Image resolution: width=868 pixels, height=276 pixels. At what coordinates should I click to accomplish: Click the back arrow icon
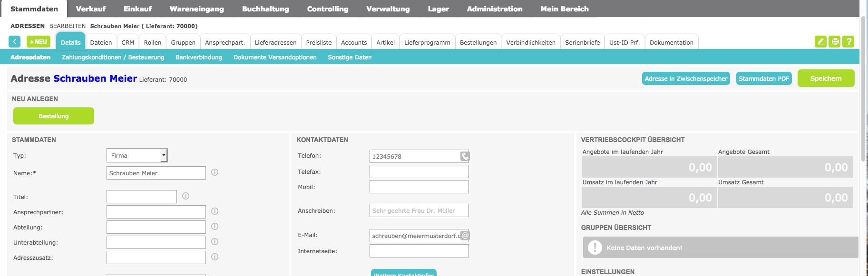tap(14, 42)
